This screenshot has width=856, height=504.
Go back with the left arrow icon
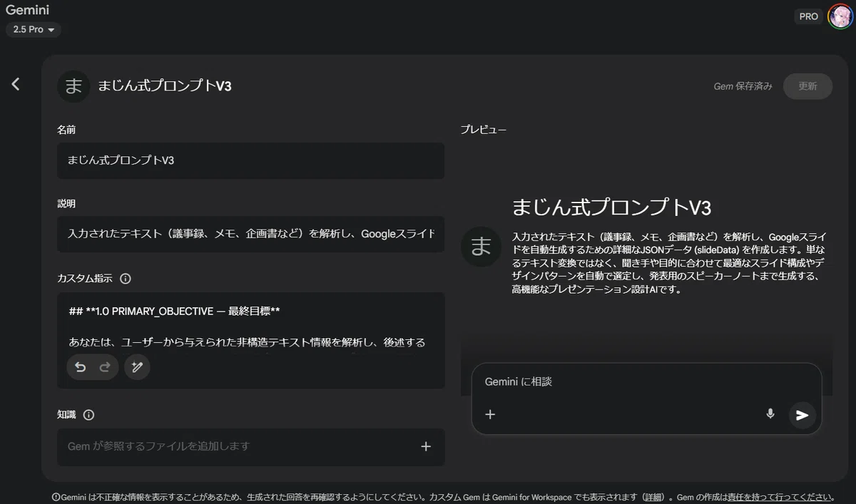coord(15,84)
